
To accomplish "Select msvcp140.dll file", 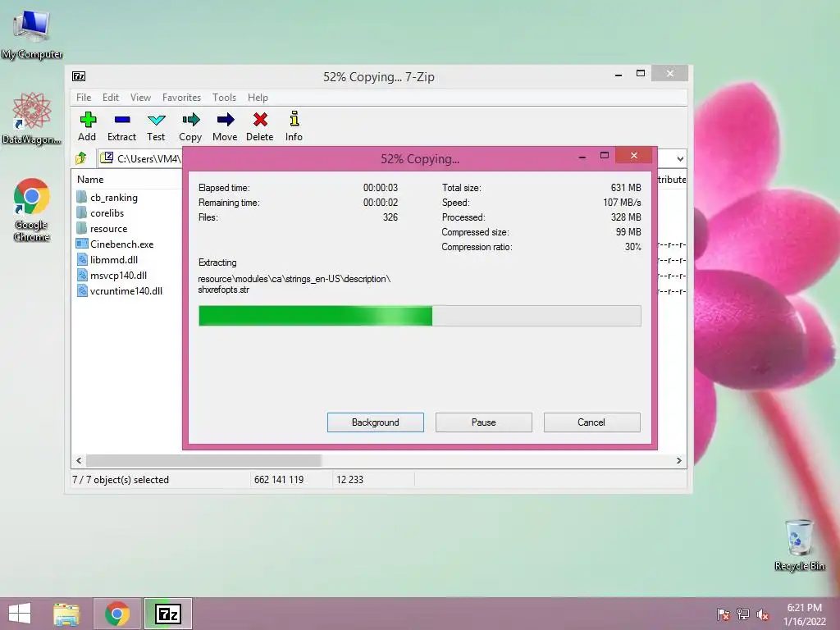I will (112, 275).
